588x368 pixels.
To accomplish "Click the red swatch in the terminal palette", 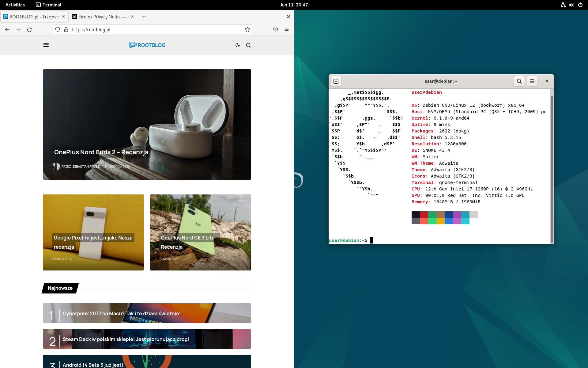I will [x=424, y=215].
